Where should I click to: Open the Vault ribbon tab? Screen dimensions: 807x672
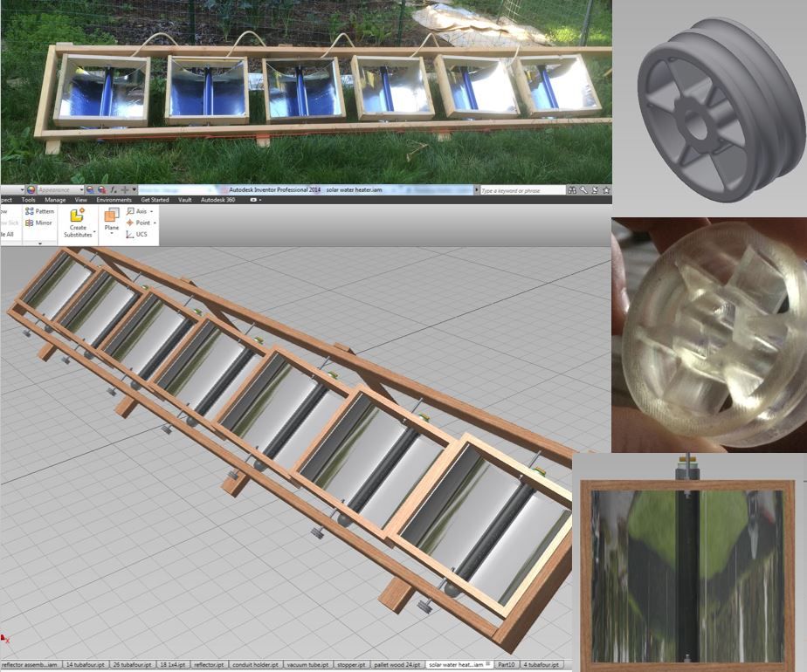pyautogui.click(x=185, y=200)
